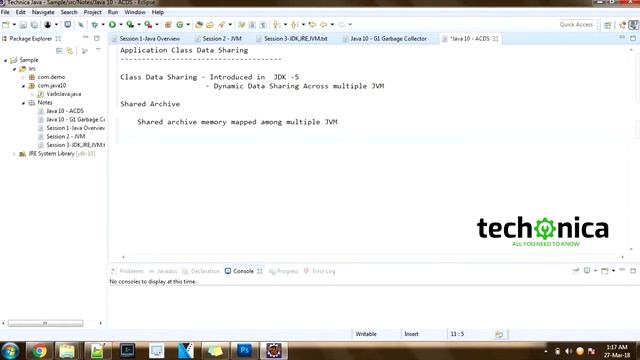Click the Package Explorer horizontal scrollbar
Viewport: 640px width, 360px height.
pos(45,323)
